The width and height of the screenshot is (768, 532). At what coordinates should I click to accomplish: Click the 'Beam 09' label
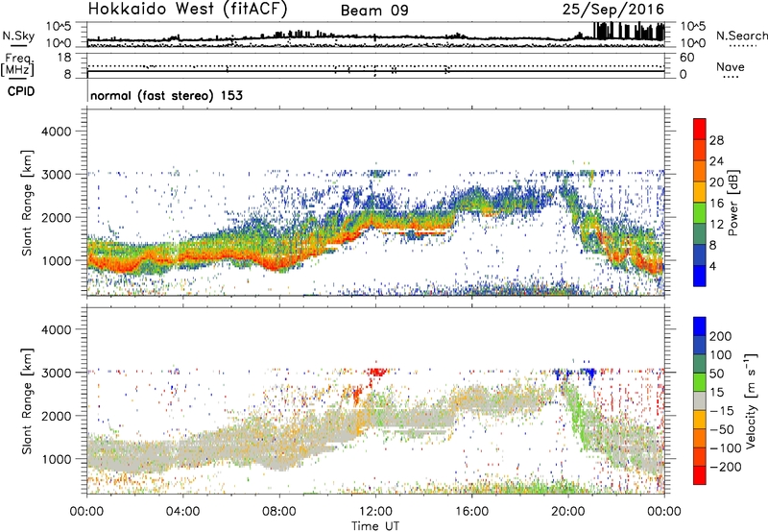[374, 11]
